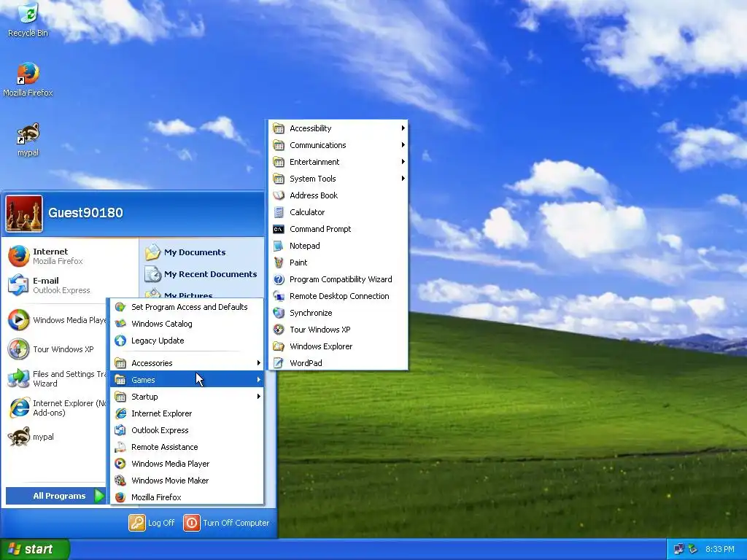This screenshot has height=560, width=747.
Task: Open Program Compatibility Wizard
Action: point(338,279)
